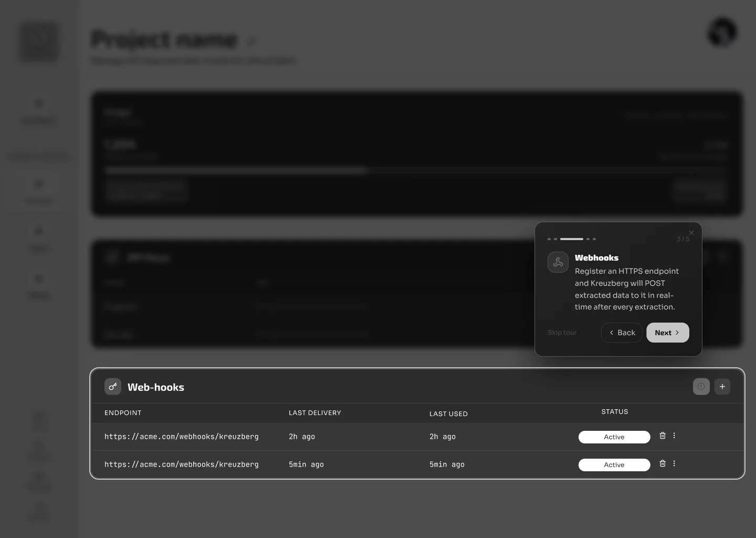Screen dimensions: 756x538
Task: Delete the webhook delivered 2h ago
Action: [663, 436]
